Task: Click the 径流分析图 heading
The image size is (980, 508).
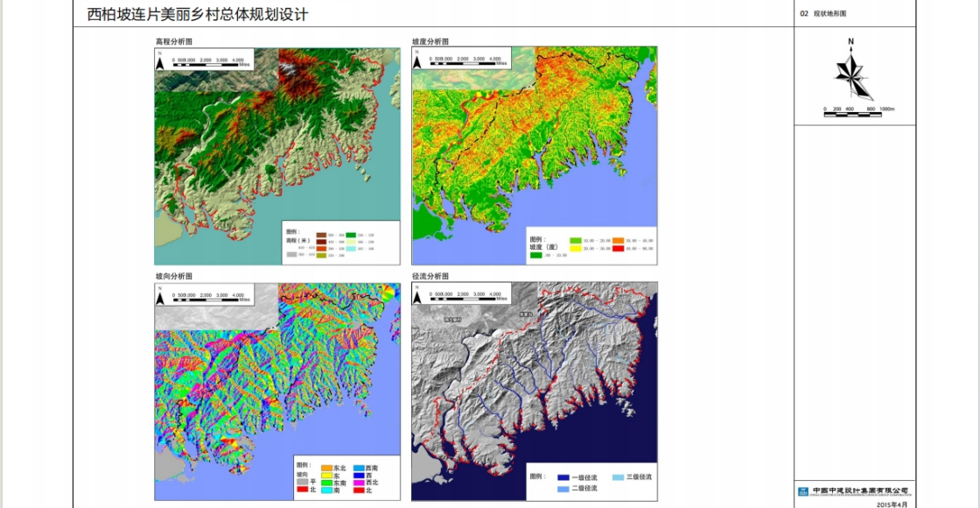Action: pyautogui.click(x=430, y=276)
